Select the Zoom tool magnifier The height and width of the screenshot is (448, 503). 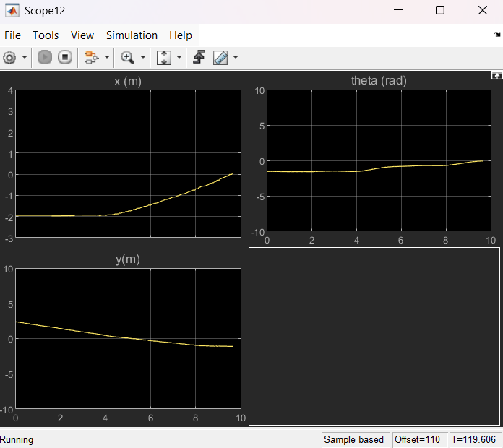pos(127,58)
